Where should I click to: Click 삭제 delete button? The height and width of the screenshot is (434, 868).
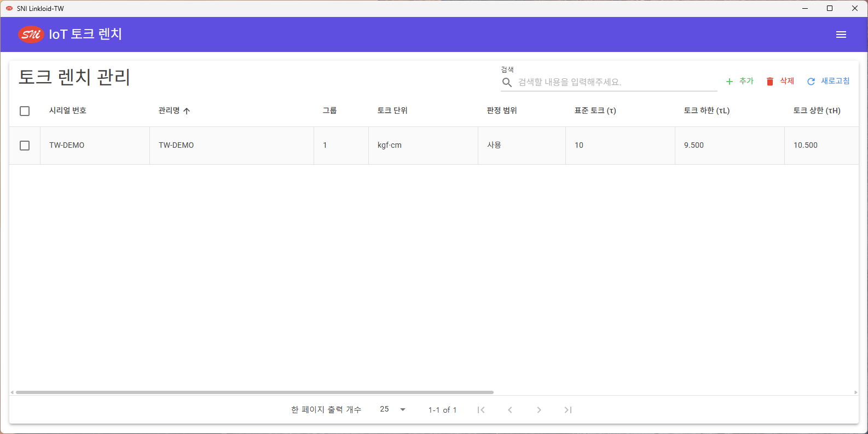(x=780, y=82)
